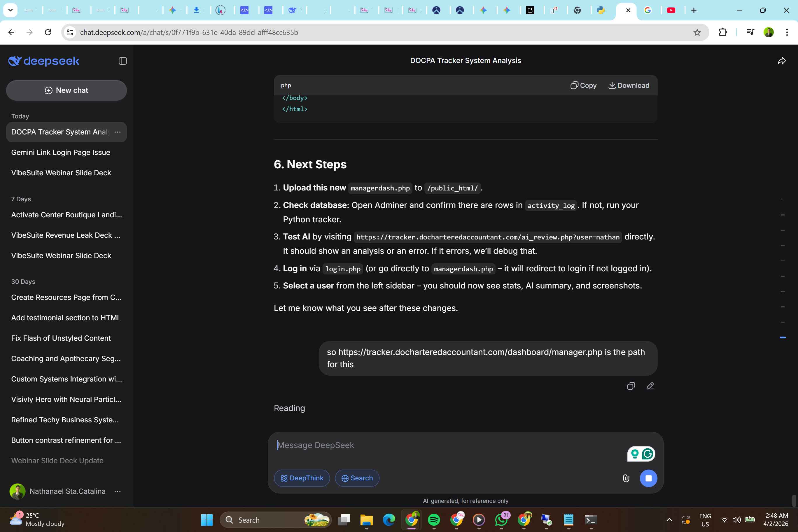Screen dimensions: 798x532
Task: Edit the last user message
Action: point(650,386)
